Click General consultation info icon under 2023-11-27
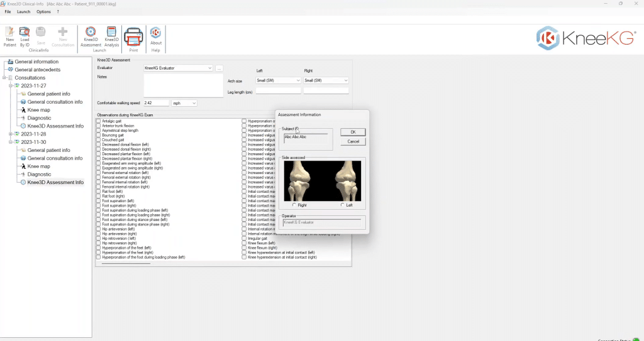The height and width of the screenshot is (341, 644). pos(23,102)
